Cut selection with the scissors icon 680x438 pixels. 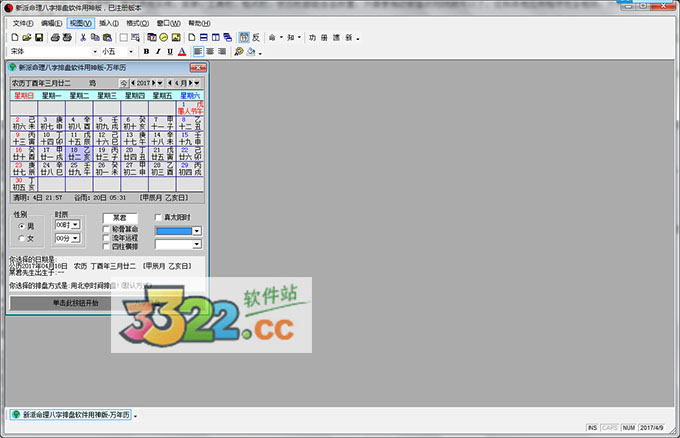[x=83, y=38]
